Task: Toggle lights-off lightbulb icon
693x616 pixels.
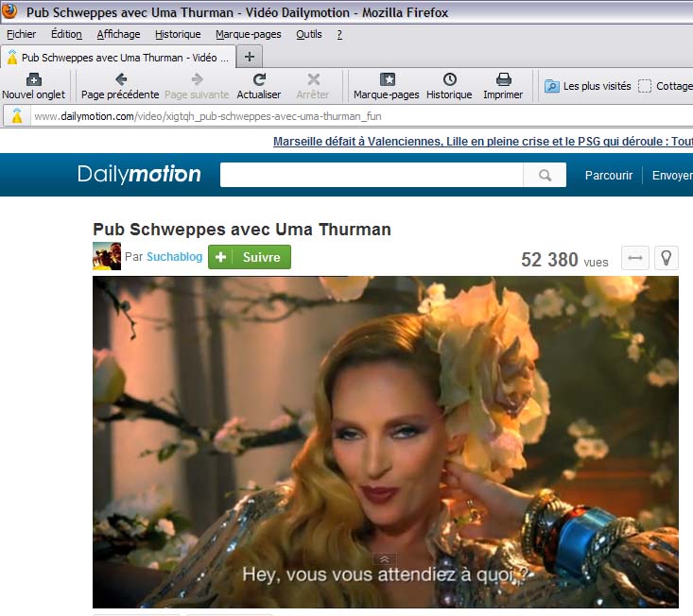Action: click(x=666, y=258)
